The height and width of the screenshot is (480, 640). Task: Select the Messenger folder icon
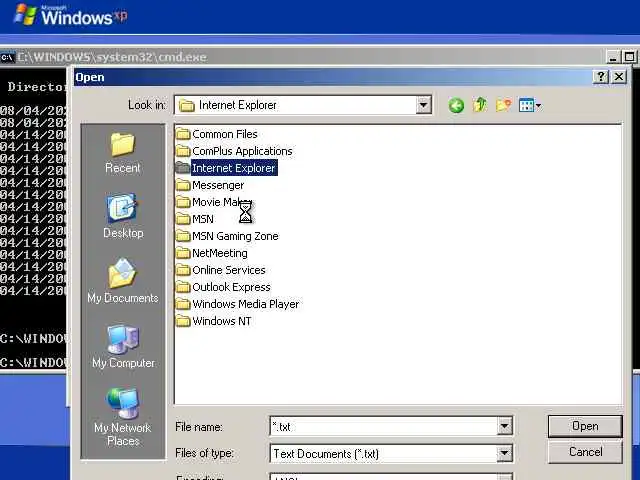click(183, 185)
